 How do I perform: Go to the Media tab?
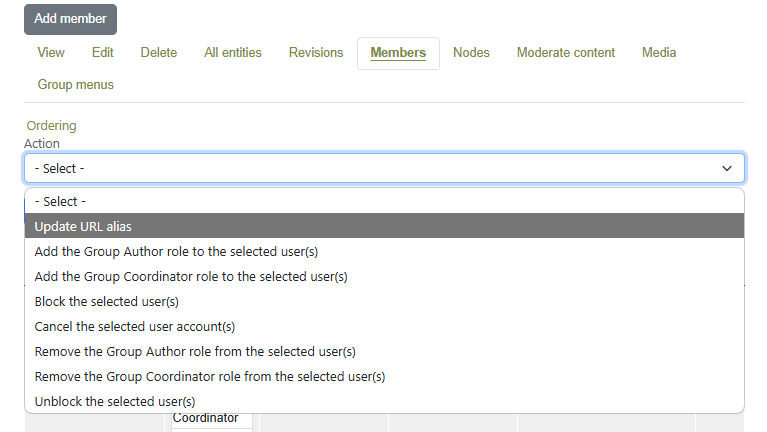659,53
